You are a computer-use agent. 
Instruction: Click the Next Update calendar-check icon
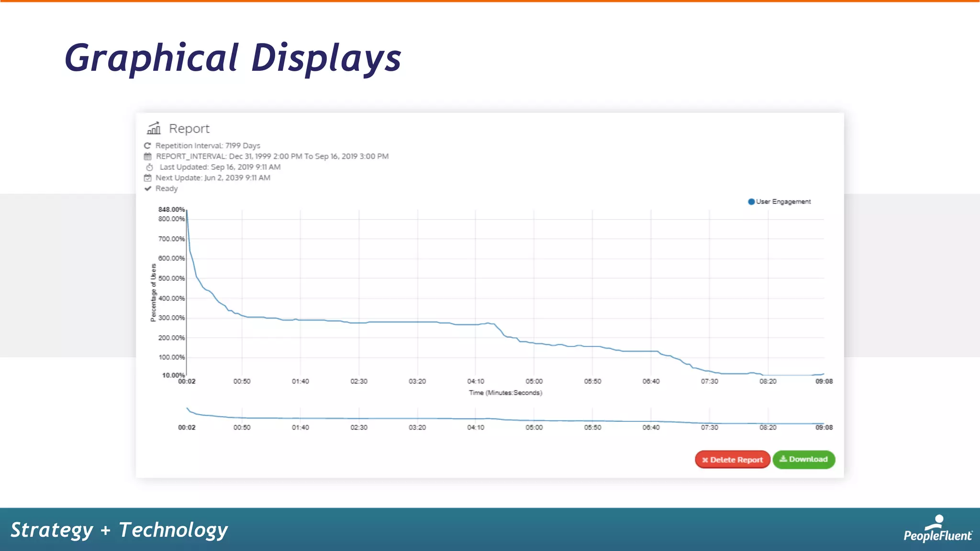tap(147, 178)
